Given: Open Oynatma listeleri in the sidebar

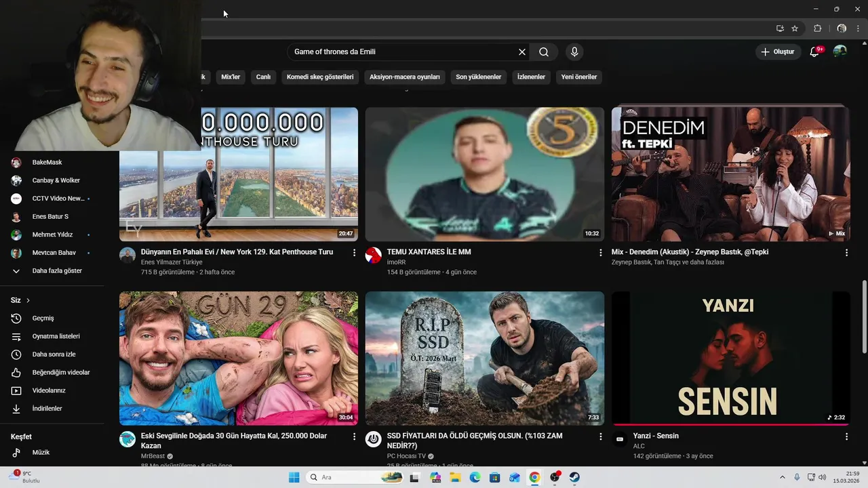Looking at the screenshot, I should point(52,336).
